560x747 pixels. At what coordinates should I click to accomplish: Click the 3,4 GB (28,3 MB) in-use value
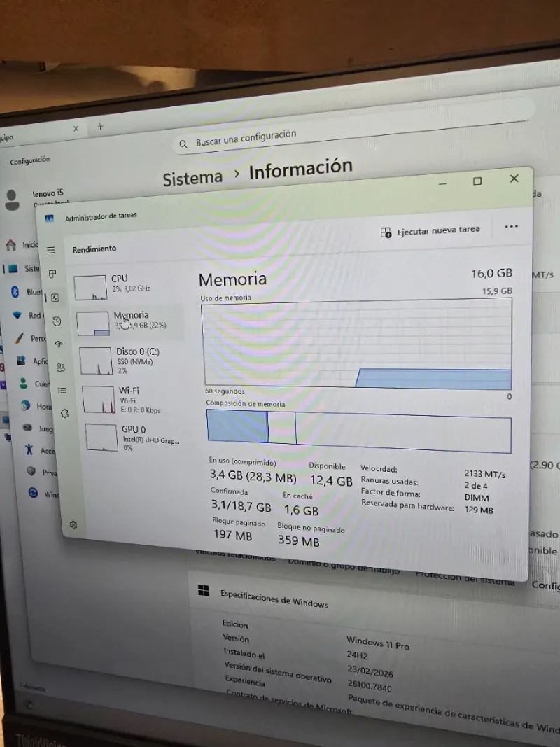pyautogui.click(x=253, y=476)
